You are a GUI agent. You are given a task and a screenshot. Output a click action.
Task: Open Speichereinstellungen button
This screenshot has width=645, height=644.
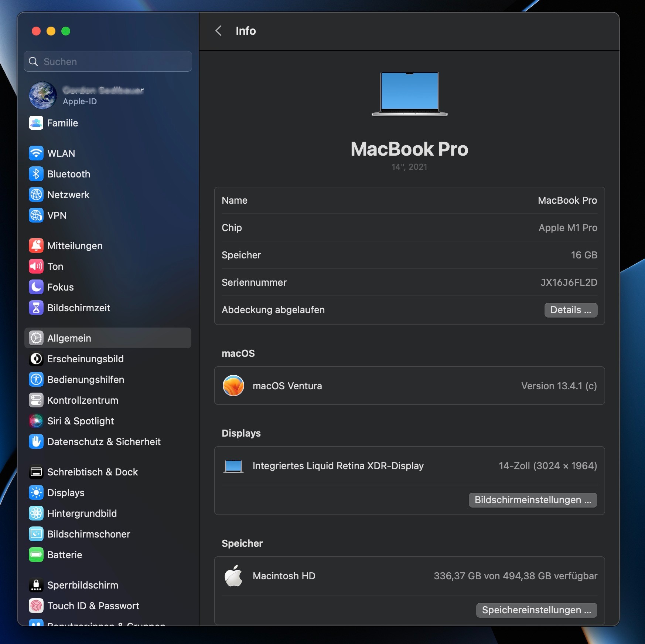click(x=537, y=610)
